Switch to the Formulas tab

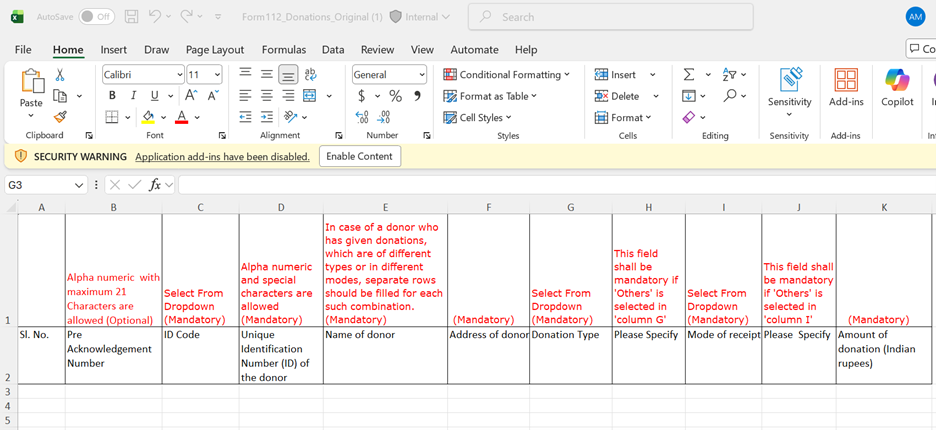[x=284, y=50]
